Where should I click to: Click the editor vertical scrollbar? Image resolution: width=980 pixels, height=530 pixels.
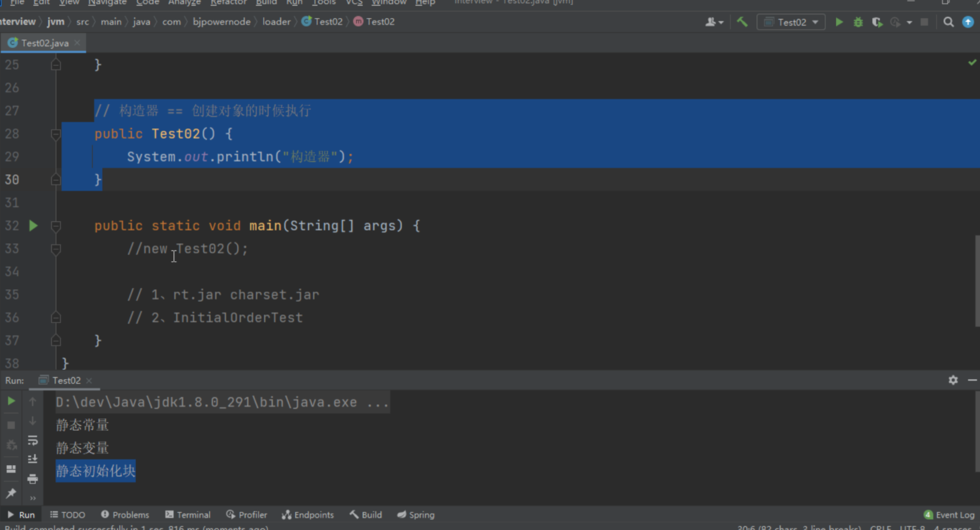977,281
